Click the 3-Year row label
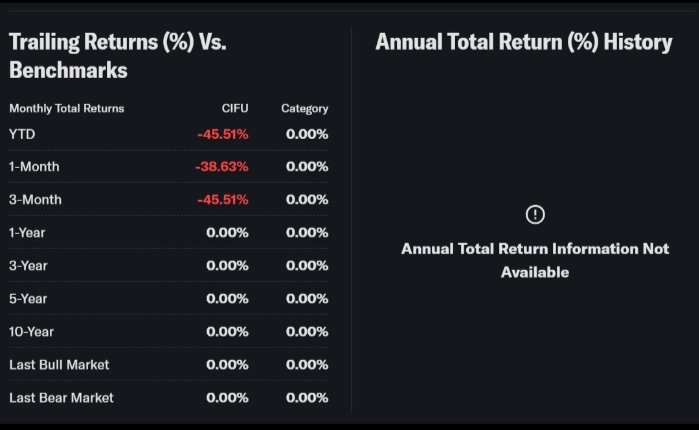This screenshot has height=430, width=699. pyautogui.click(x=28, y=266)
